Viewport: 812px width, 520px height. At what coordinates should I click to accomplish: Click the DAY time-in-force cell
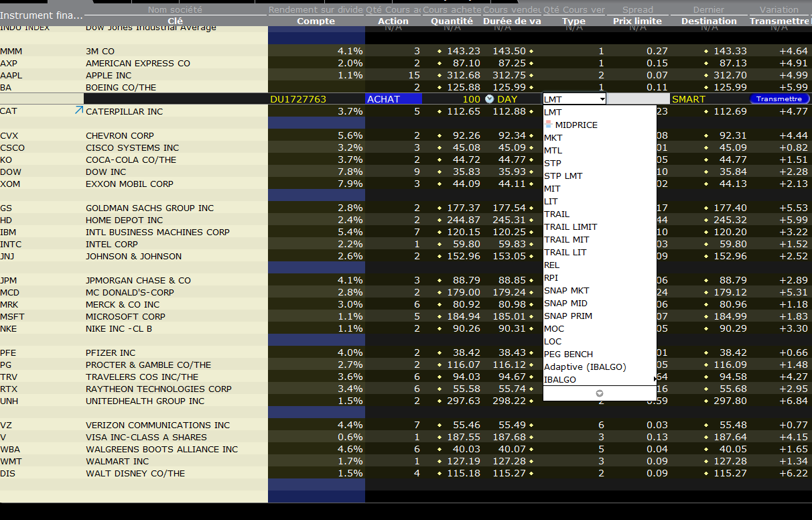tap(507, 99)
